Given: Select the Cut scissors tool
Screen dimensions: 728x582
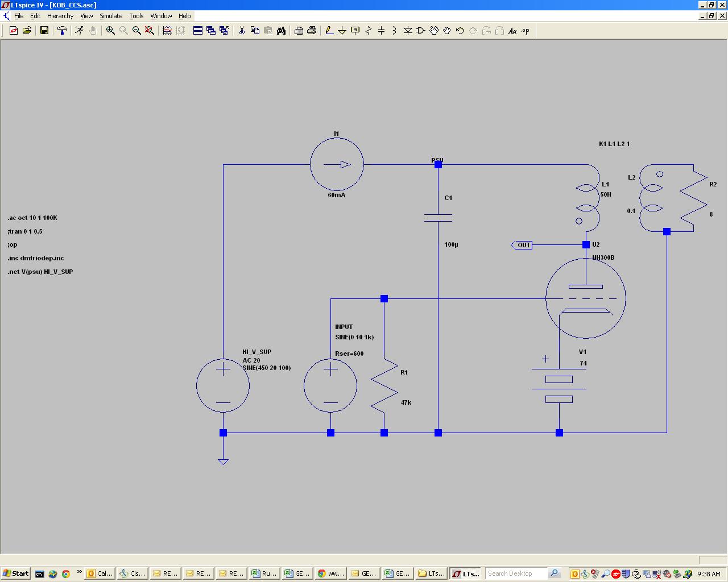Looking at the screenshot, I should click(x=242, y=31).
